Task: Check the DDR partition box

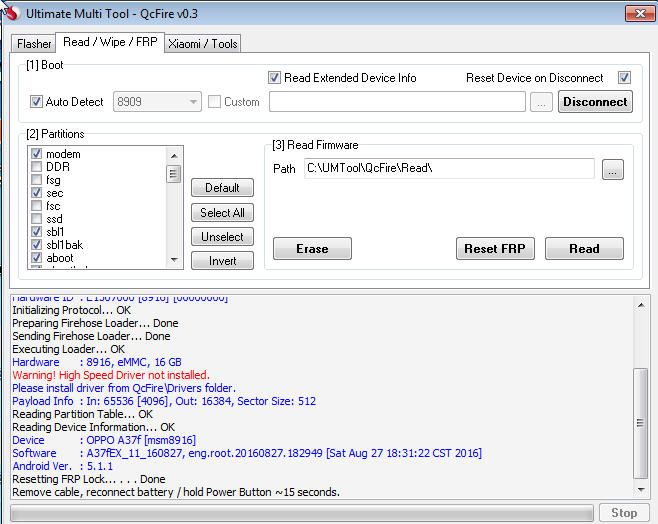Action: [37, 167]
